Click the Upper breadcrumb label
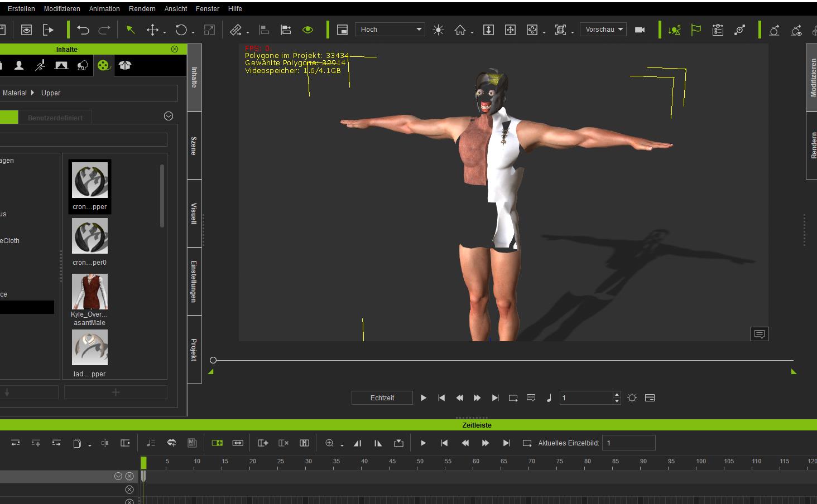 coord(51,93)
